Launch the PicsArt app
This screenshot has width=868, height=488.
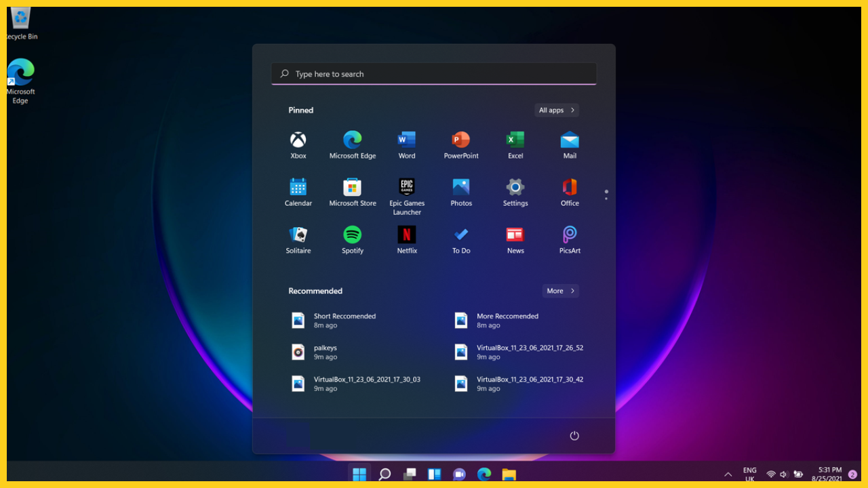[x=570, y=241]
